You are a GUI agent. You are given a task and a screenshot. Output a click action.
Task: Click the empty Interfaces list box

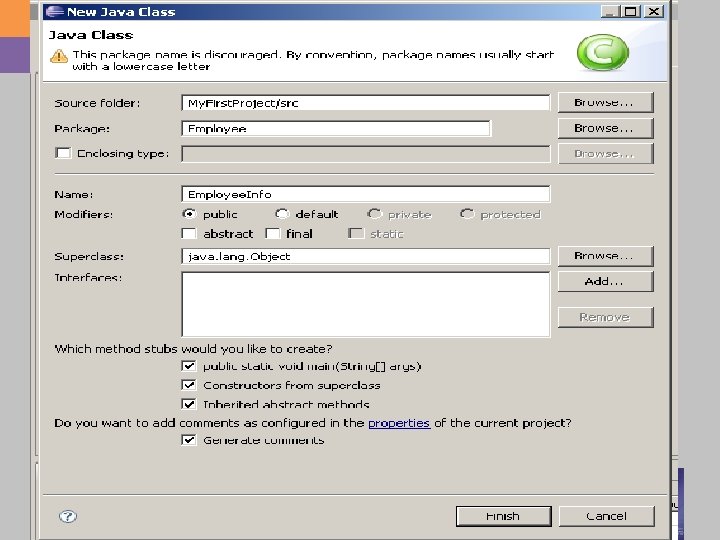366,304
